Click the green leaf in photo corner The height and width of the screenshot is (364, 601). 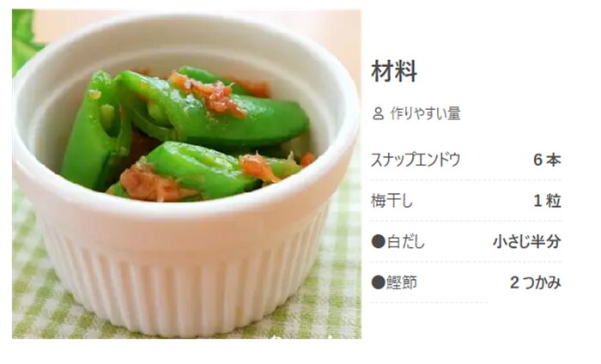pyautogui.click(x=23, y=39)
